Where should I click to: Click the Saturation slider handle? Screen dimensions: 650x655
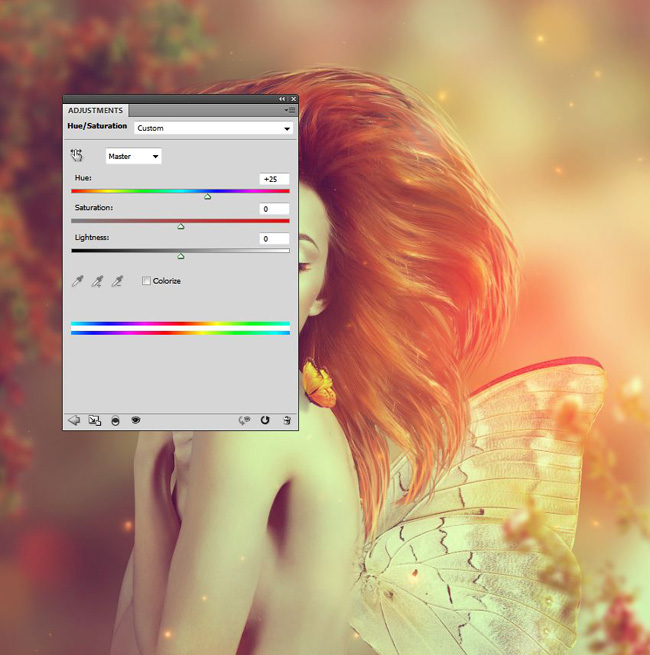coord(180,226)
